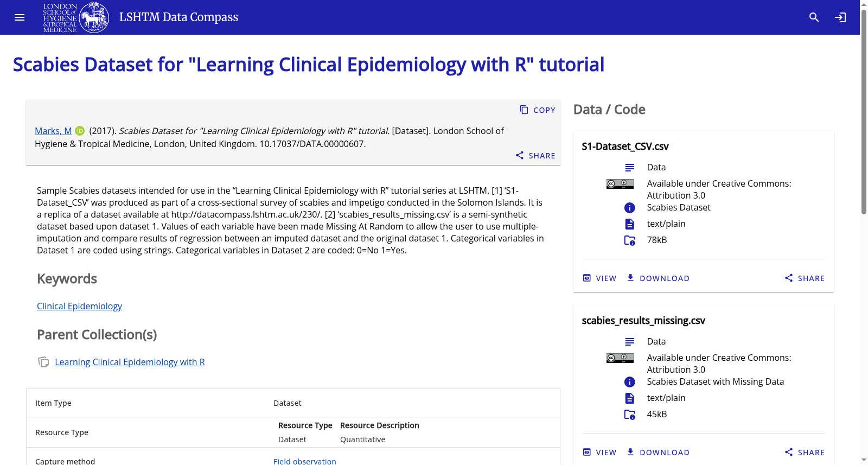Click the Keywords section heading
The width and height of the screenshot is (868, 465).
[67, 279]
